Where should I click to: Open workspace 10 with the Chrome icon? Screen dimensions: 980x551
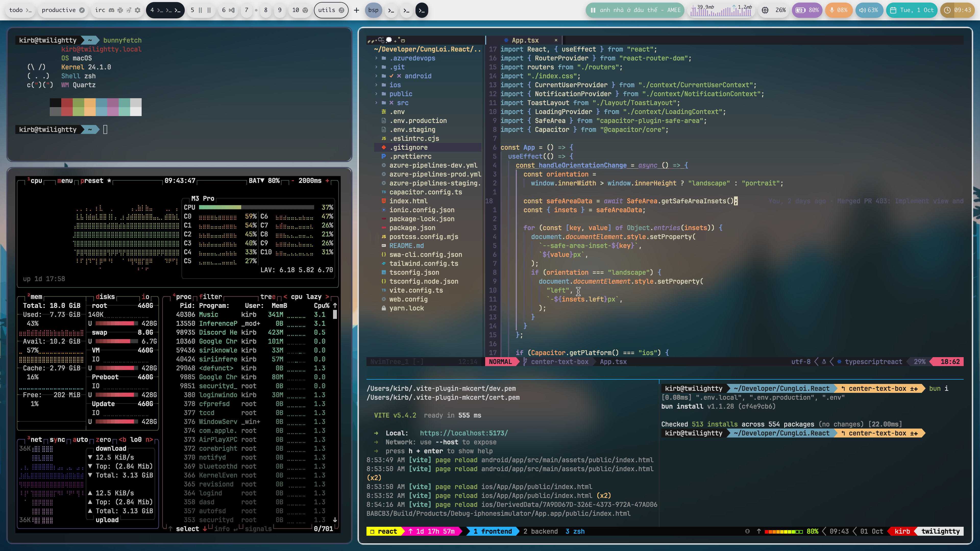pos(300,10)
